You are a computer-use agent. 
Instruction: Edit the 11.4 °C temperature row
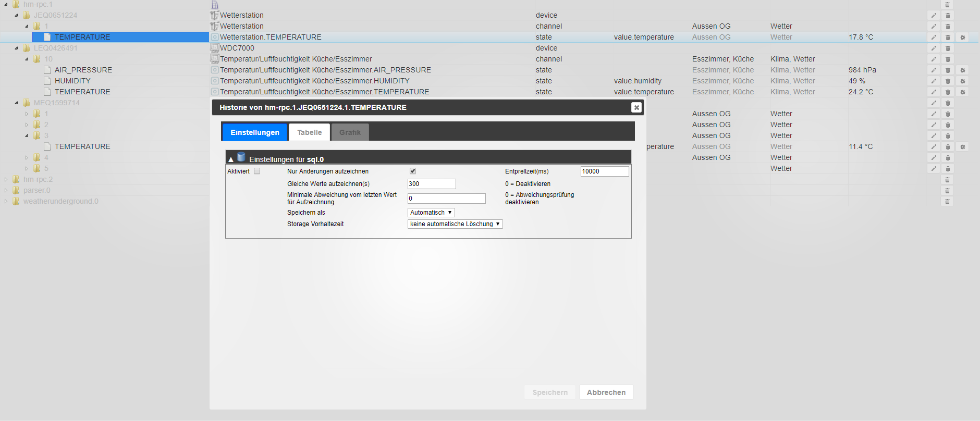(x=934, y=147)
